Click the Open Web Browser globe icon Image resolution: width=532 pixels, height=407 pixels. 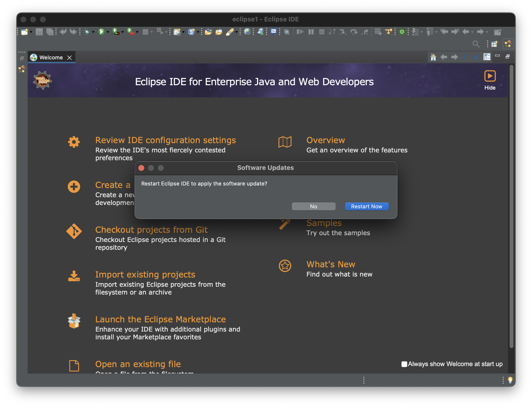[247, 32]
